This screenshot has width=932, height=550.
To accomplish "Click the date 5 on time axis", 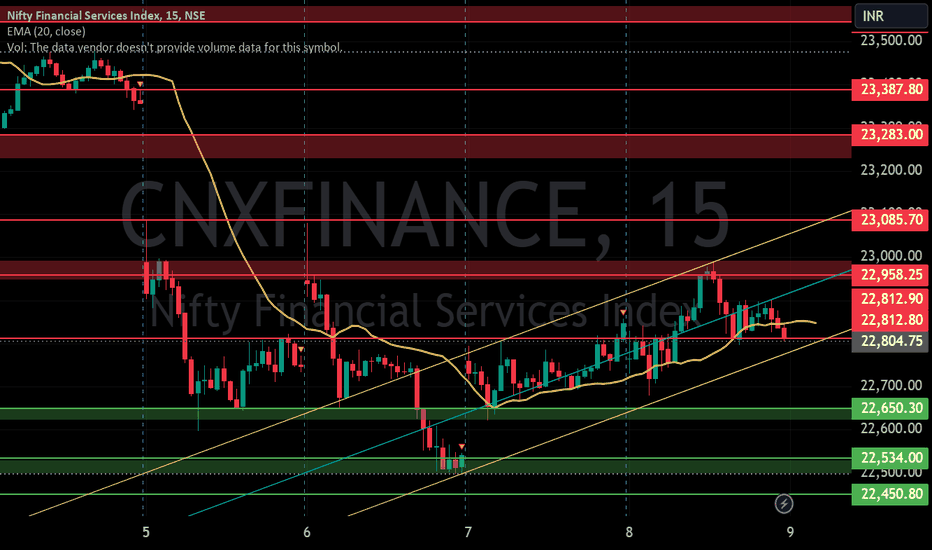I will coord(146,532).
